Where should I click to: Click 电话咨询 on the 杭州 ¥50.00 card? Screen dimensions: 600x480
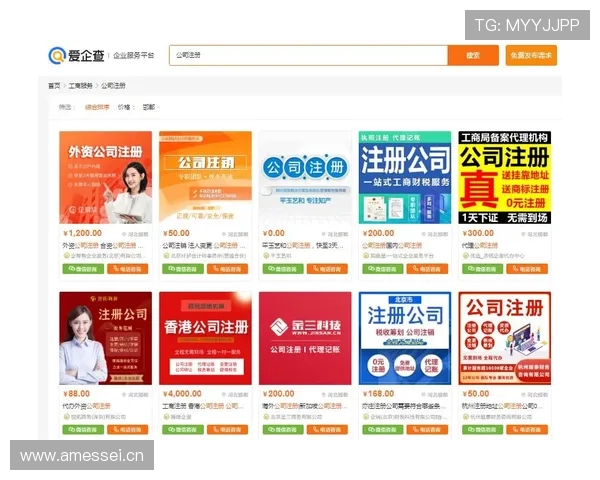[527, 430]
